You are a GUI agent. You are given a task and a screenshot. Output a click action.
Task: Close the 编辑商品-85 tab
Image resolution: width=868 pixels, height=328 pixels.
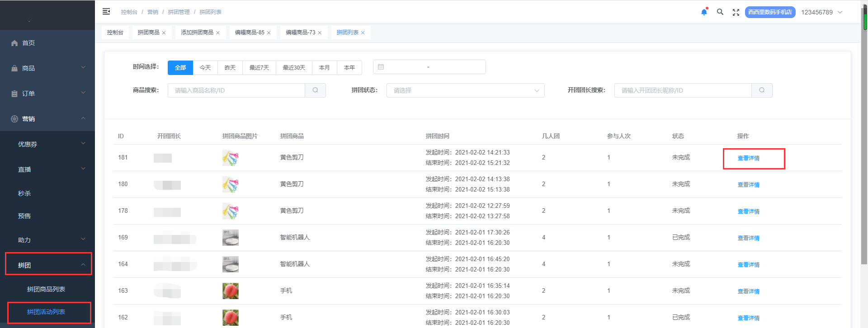(269, 33)
